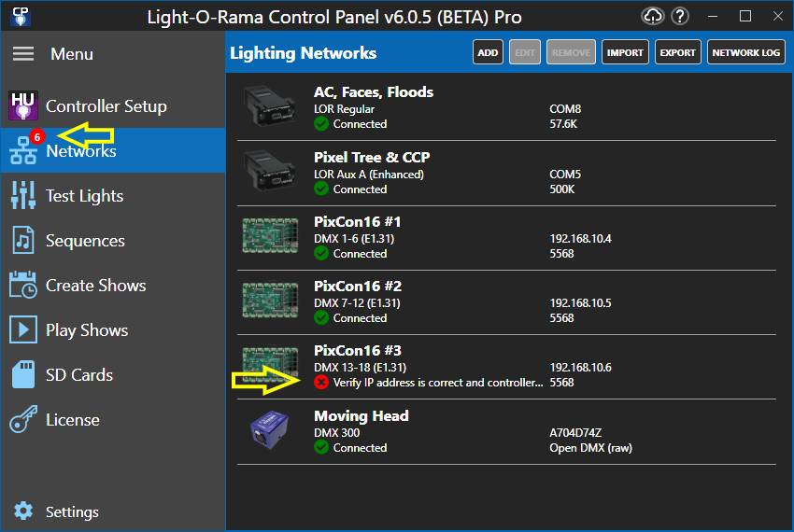The width and height of the screenshot is (794, 532).
Task: Click the hamburger Menu icon
Action: pyautogui.click(x=23, y=53)
